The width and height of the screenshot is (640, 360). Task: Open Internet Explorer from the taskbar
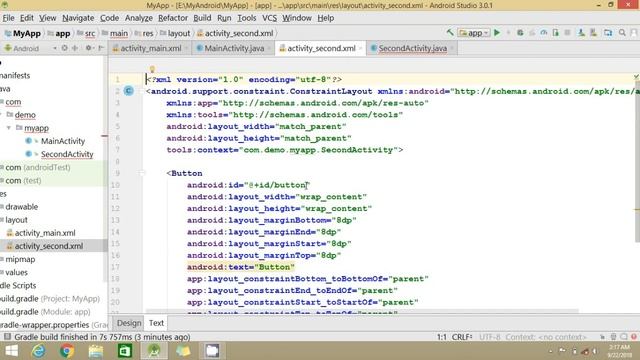point(39,351)
